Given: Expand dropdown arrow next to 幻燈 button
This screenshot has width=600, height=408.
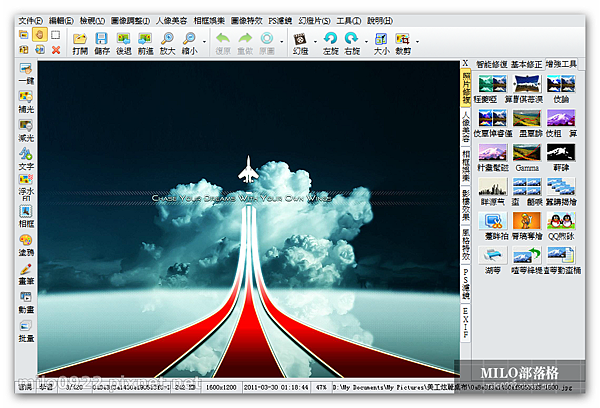Looking at the screenshot, I should [315, 41].
